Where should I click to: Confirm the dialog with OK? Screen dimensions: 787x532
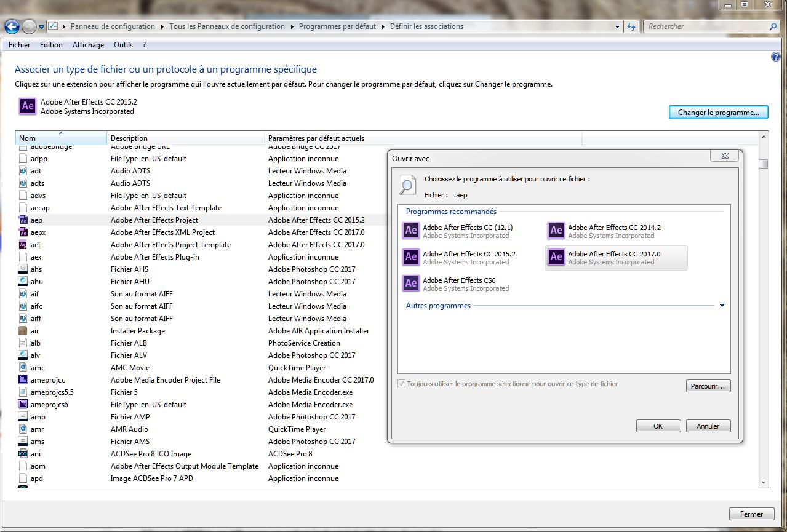[x=658, y=426]
